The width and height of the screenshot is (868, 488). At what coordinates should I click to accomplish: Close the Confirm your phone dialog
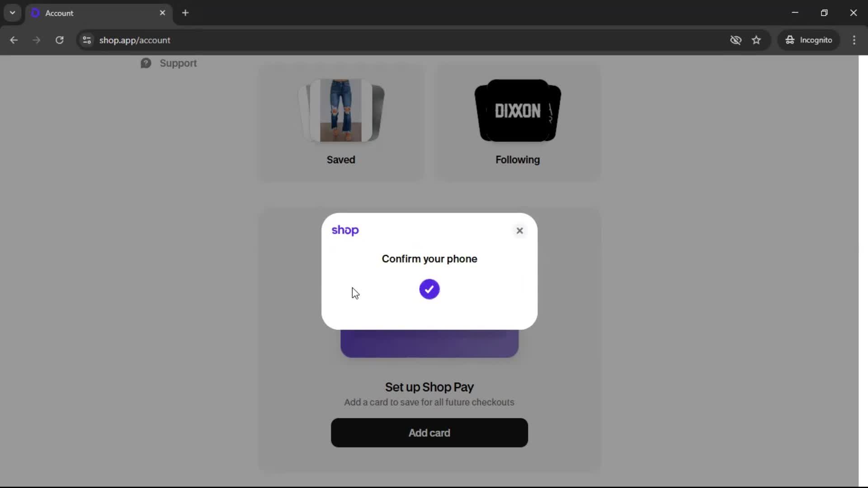point(519,230)
